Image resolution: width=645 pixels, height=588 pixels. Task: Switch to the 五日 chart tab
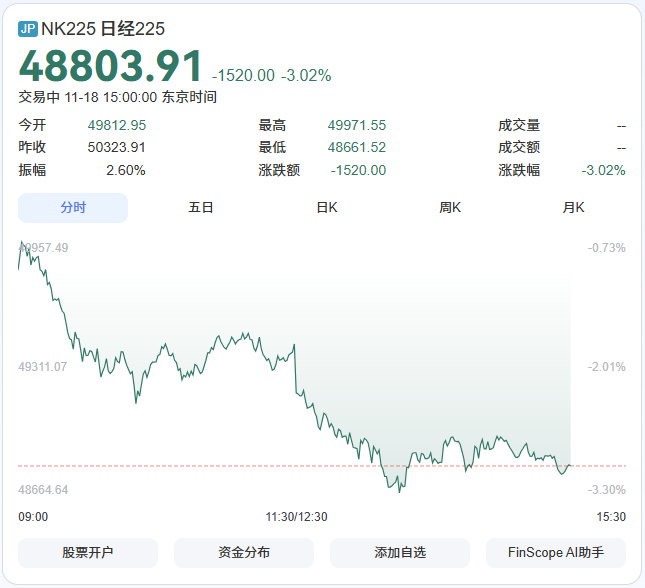(x=201, y=208)
